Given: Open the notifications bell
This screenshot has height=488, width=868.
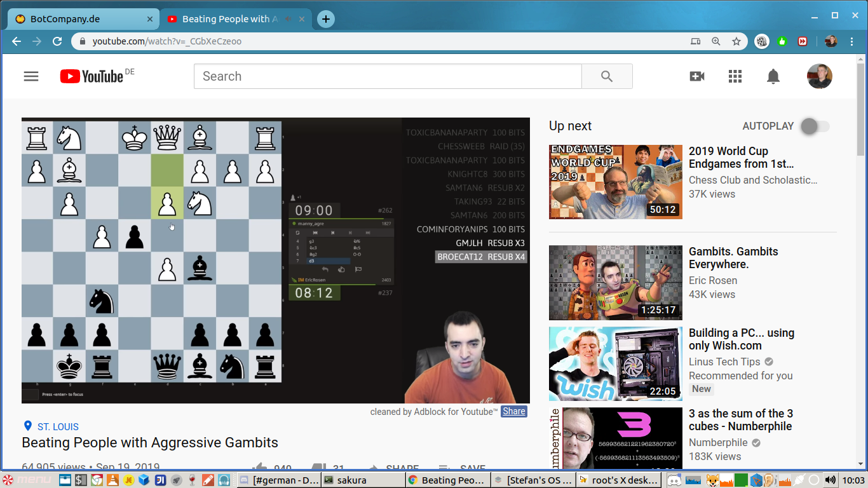Looking at the screenshot, I should (x=773, y=76).
